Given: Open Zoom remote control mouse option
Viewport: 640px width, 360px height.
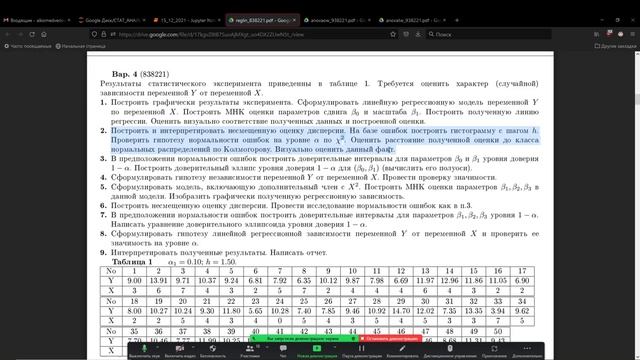Looking at the screenshot, I should tap(450, 351).
